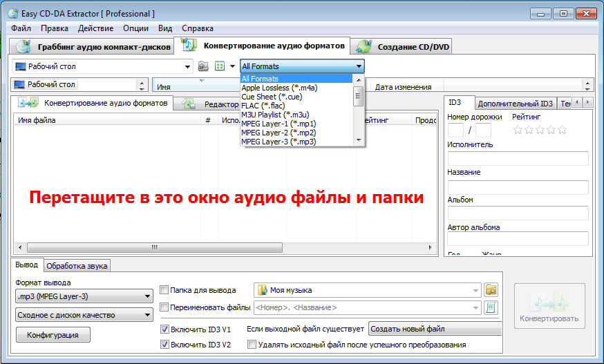Open the Рабочий стол folder dropdown
The image size is (604, 364).
187,66
